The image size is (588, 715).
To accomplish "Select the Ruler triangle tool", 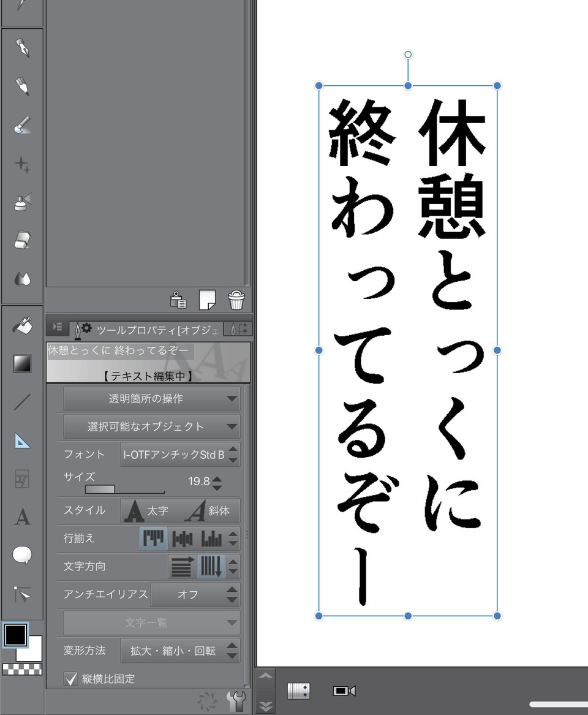I will point(23,441).
